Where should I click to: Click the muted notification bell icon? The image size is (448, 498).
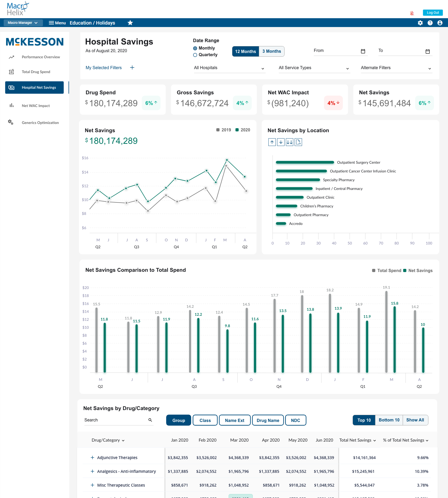tap(412, 13)
